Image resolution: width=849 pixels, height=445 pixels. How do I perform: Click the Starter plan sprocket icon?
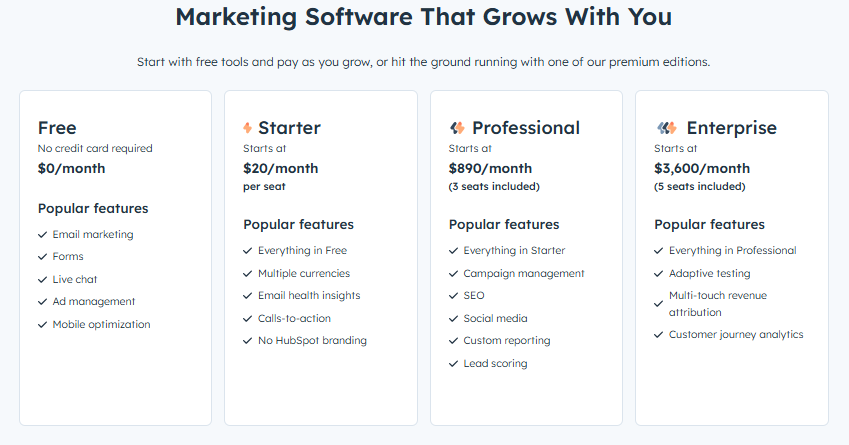(248, 128)
